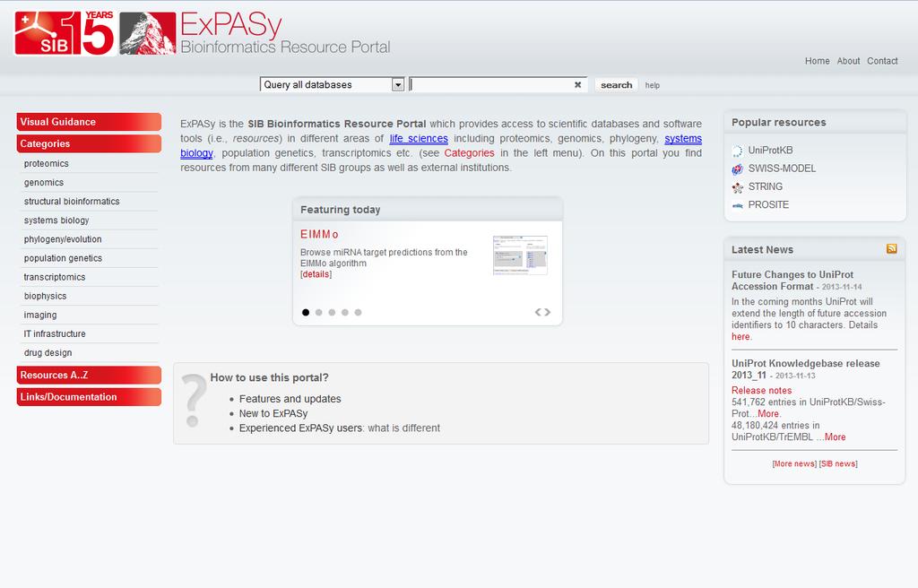Open the Release notes link
The image size is (918, 588).
(761, 391)
